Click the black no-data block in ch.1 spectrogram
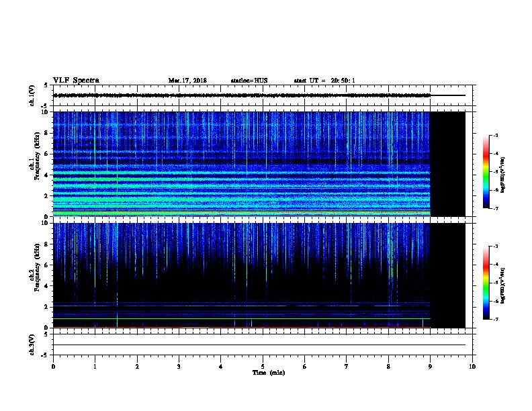532x411 pixels. [448, 164]
